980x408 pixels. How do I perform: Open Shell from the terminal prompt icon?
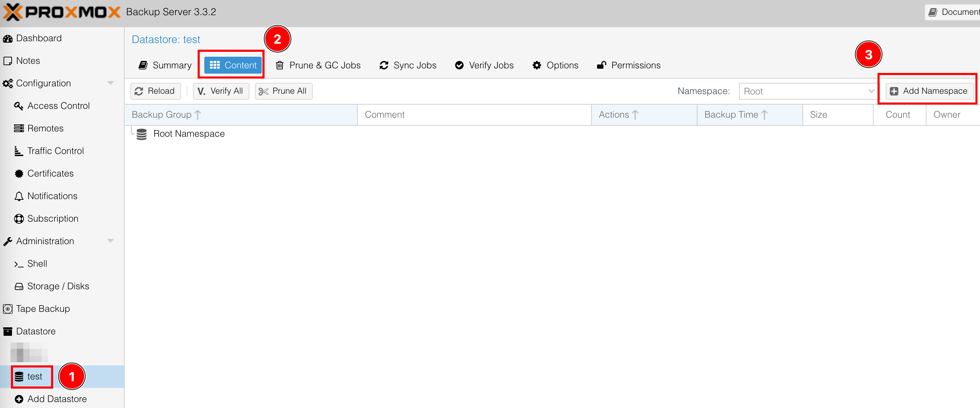click(x=19, y=264)
